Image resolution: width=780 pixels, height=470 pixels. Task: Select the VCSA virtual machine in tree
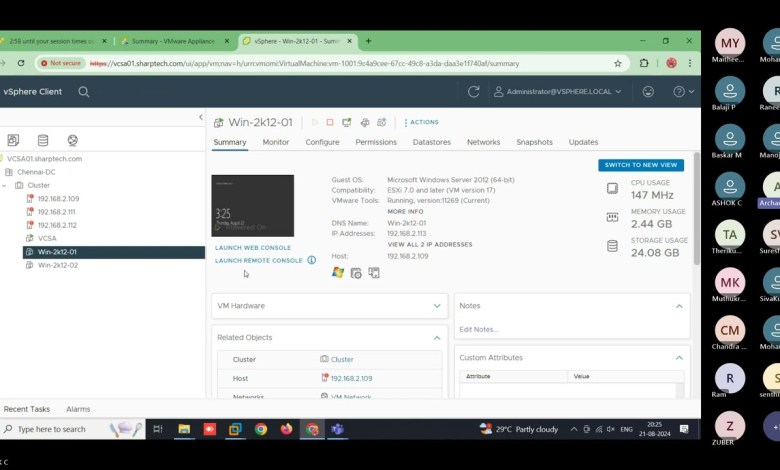click(47, 239)
